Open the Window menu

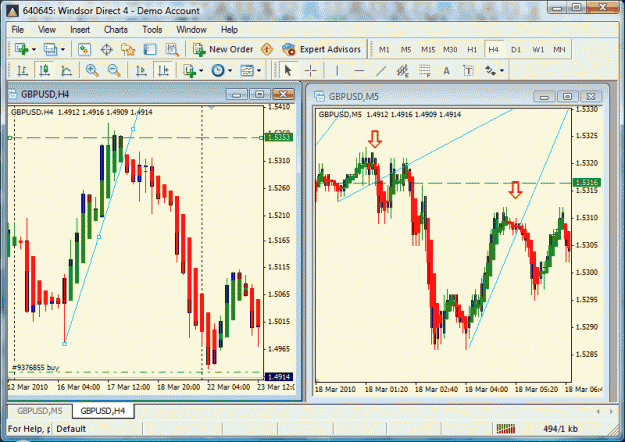click(191, 29)
